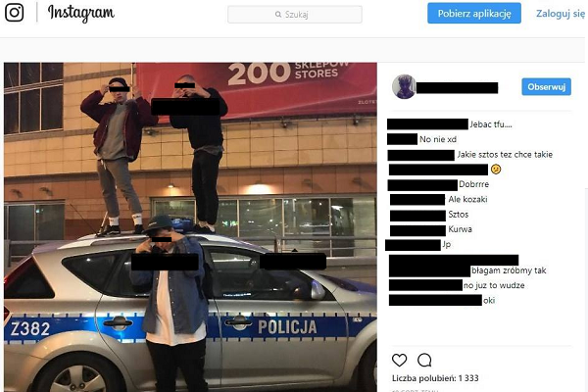This screenshot has width=588, height=392.
Task: Follow the user with Obserwuj button
Action: tap(547, 86)
